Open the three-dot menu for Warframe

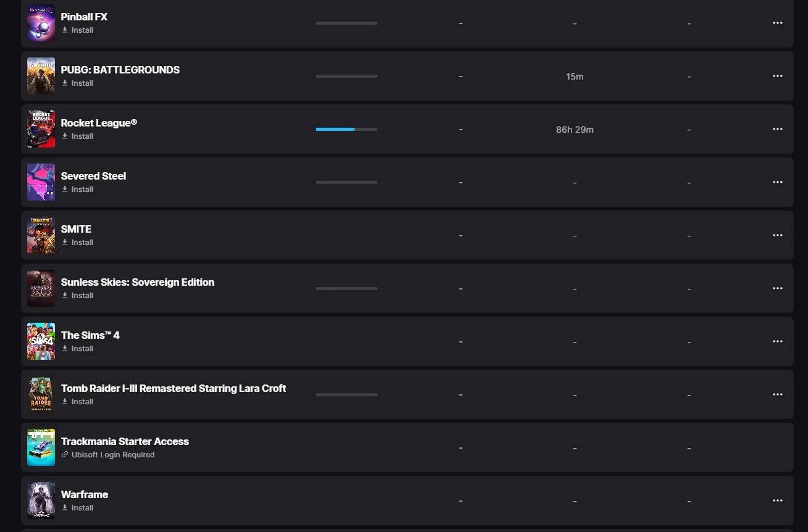coord(778,501)
